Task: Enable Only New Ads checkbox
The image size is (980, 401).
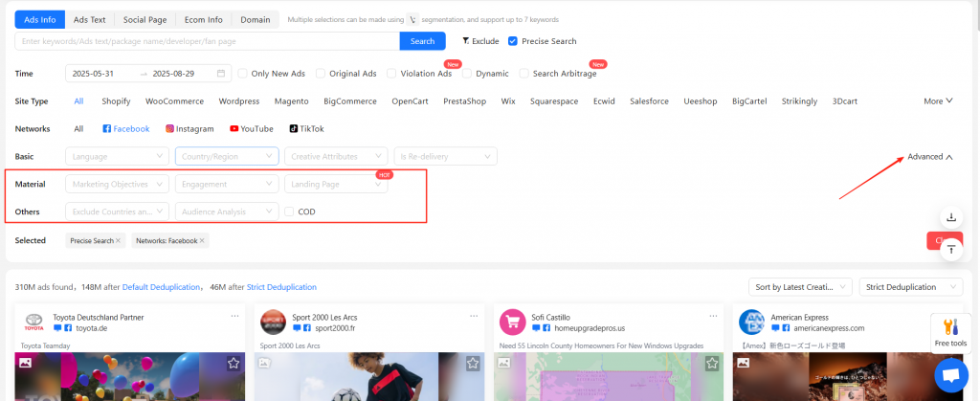Action: (x=242, y=73)
